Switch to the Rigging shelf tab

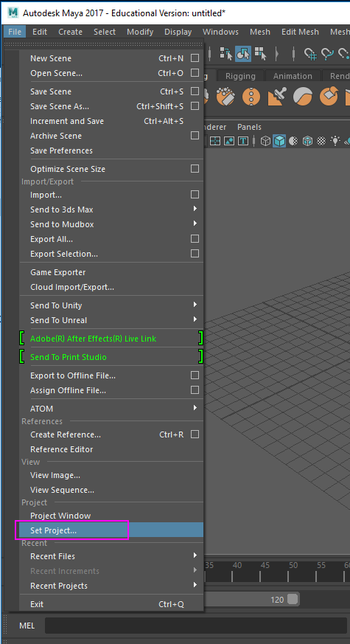240,76
